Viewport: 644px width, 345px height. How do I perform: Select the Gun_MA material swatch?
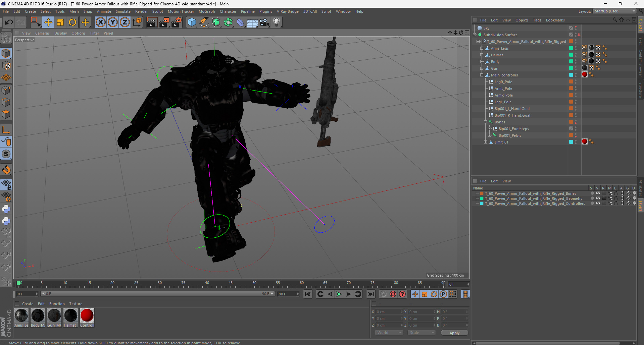coord(54,318)
